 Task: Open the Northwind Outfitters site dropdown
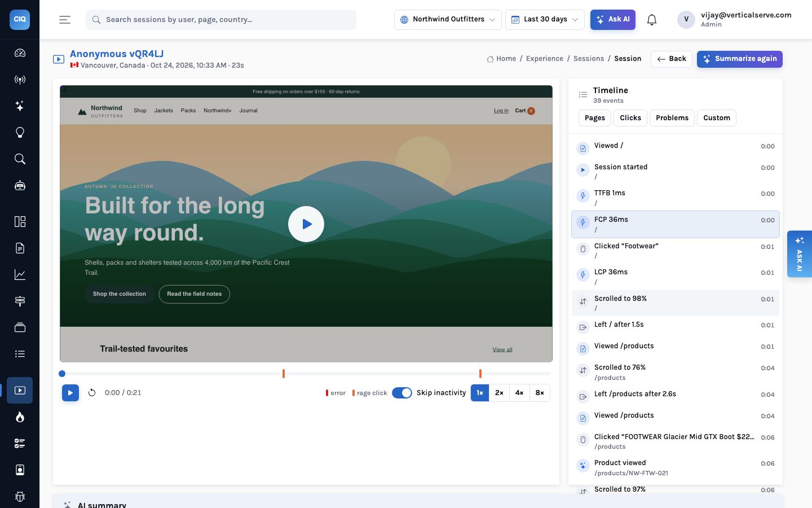[448, 19]
